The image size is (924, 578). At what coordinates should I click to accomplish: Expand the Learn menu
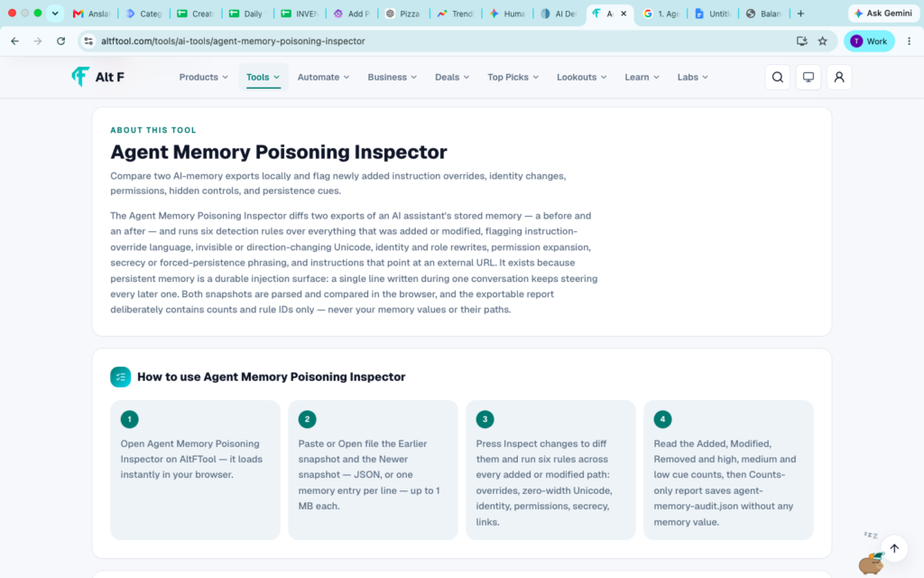click(642, 78)
